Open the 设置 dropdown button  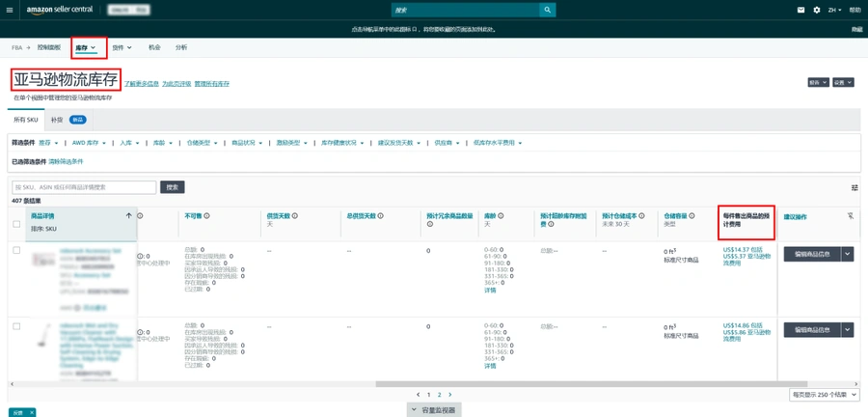pyautogui.click(x=843, y=82)
